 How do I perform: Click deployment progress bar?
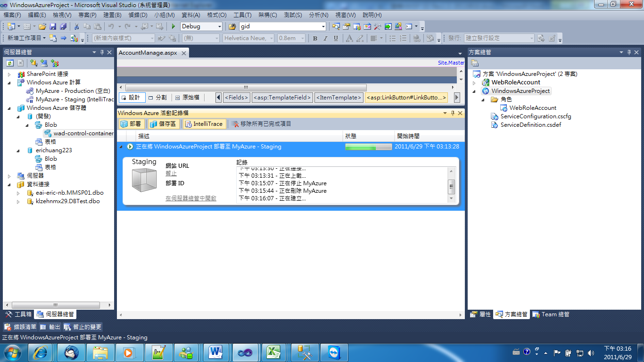click(x=368, y=147)
